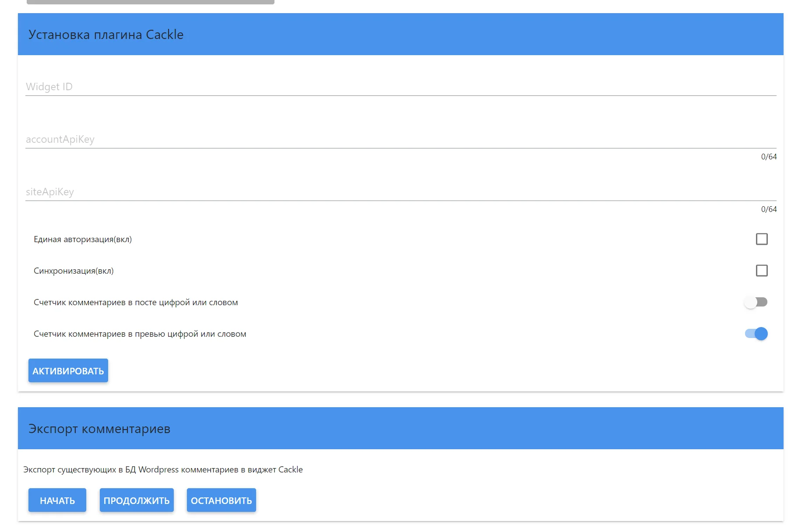Click the Widget ID input field
The image size is (791, 532).
tap(401, 87)
